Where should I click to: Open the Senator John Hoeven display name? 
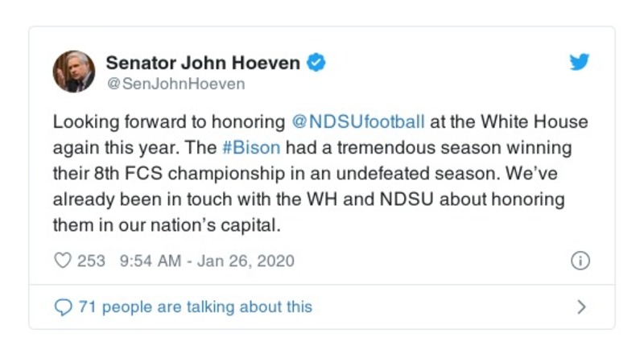pos(204,63)
